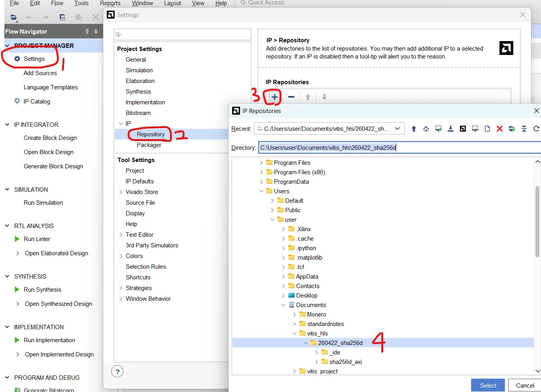
Task: Open the Settings dialog help button
Action: [x=117, y=371]
